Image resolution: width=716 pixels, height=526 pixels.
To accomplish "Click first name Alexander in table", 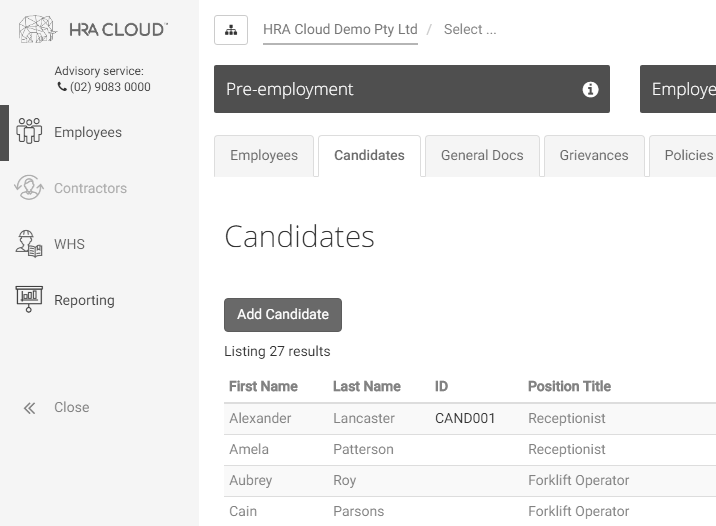I will point(260,418).
